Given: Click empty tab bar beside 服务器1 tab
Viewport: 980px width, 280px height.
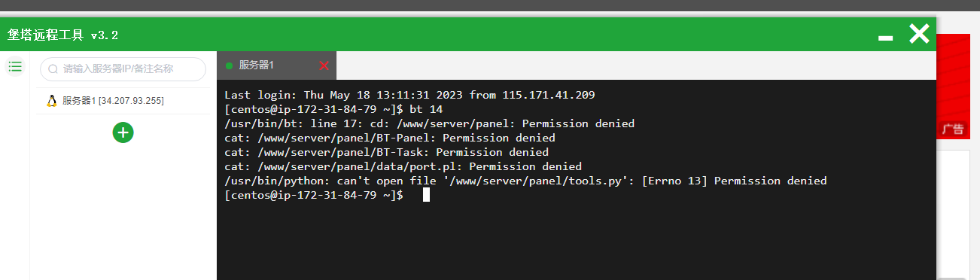Looking at the screenshot, I should (636, 65).
